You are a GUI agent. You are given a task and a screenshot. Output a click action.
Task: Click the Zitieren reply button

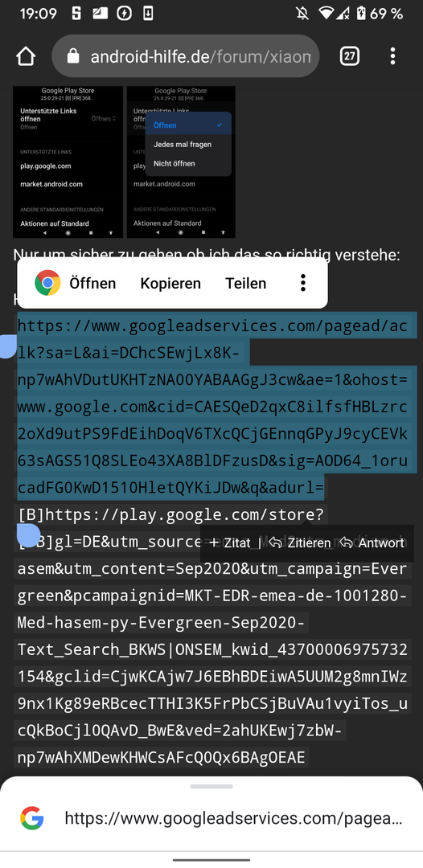(299, 542)
